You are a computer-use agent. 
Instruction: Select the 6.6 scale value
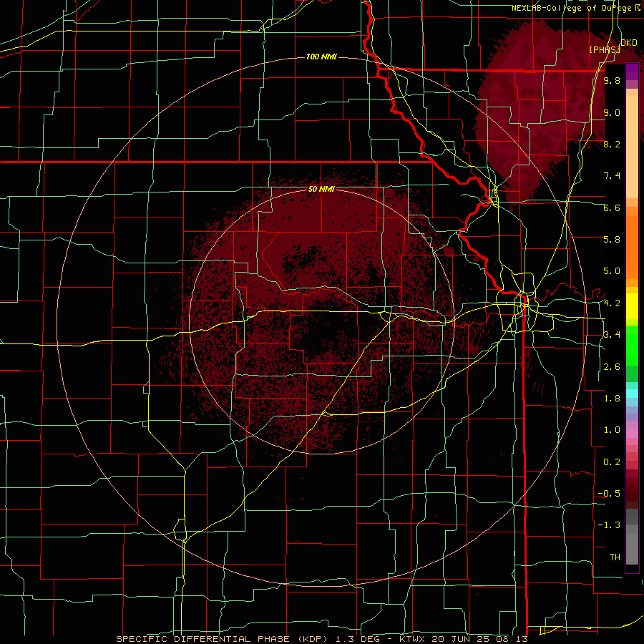pos(612,208)
